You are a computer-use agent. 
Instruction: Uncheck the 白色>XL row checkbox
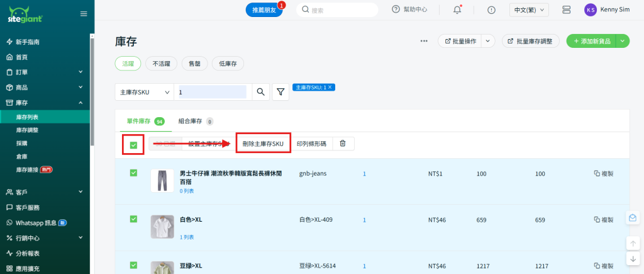(133, 219)
